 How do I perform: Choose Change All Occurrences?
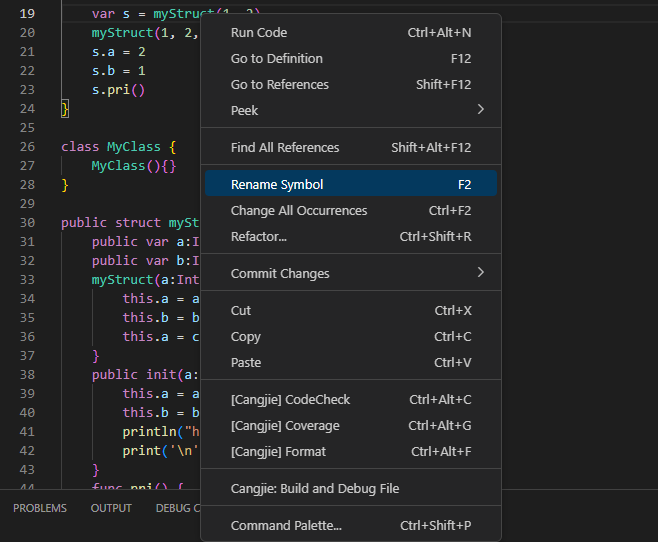click(298, 210)
